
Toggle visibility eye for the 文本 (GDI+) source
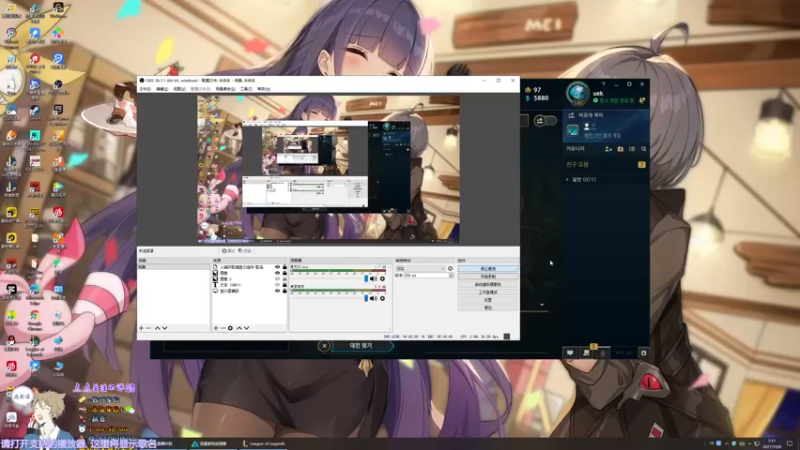278,285
